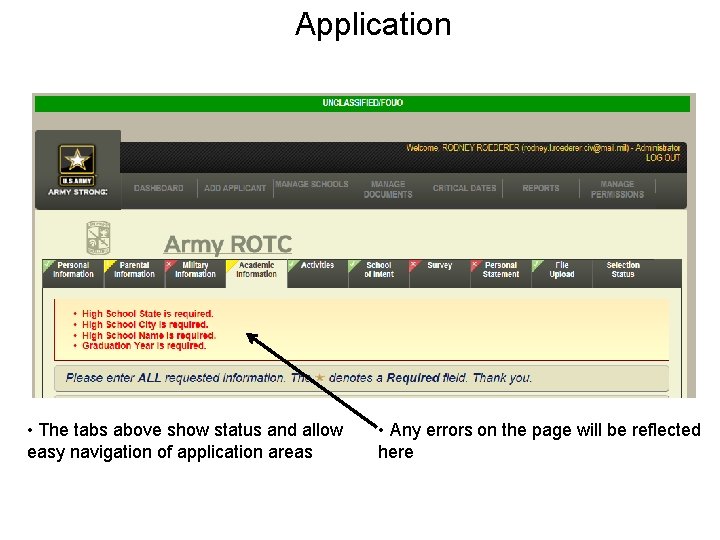The width and height of the screenshot is (720, 540).
Task: Click the ARMY STRONG text under logo
Action: [x=78, y=192]
